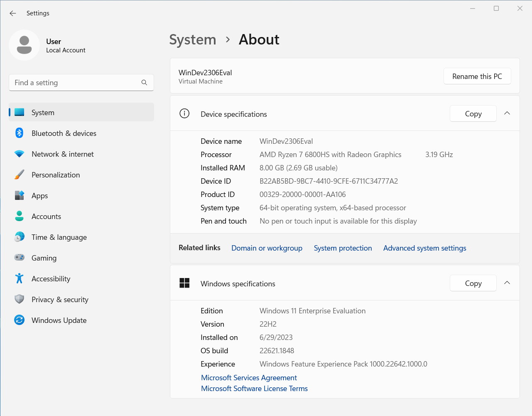Viewport: 532px width, 416px height.
Task: Copy the Device specifications
Action: click(x=473, y=113)
